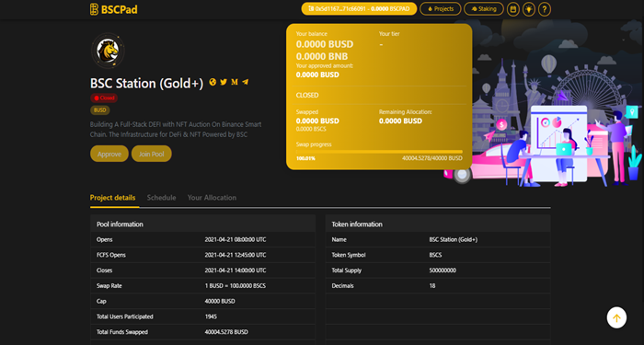This screenshot has height=345, width=644.
Task: Toggle the light bulb theme icon
Action: coord(529,8)
